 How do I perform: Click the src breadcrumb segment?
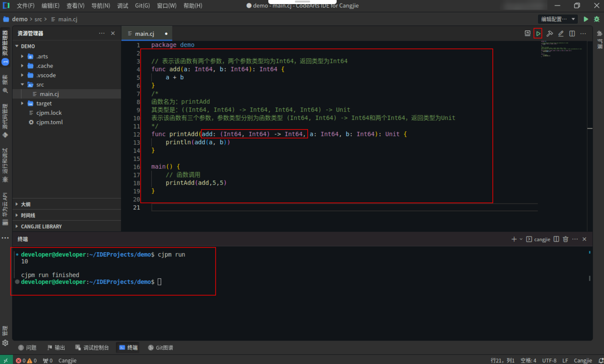tap(38, 19)
